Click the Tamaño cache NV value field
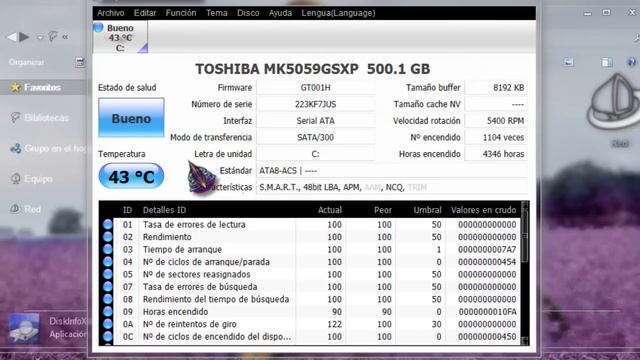The image size is (640, 360). click(x=496, y=104)
